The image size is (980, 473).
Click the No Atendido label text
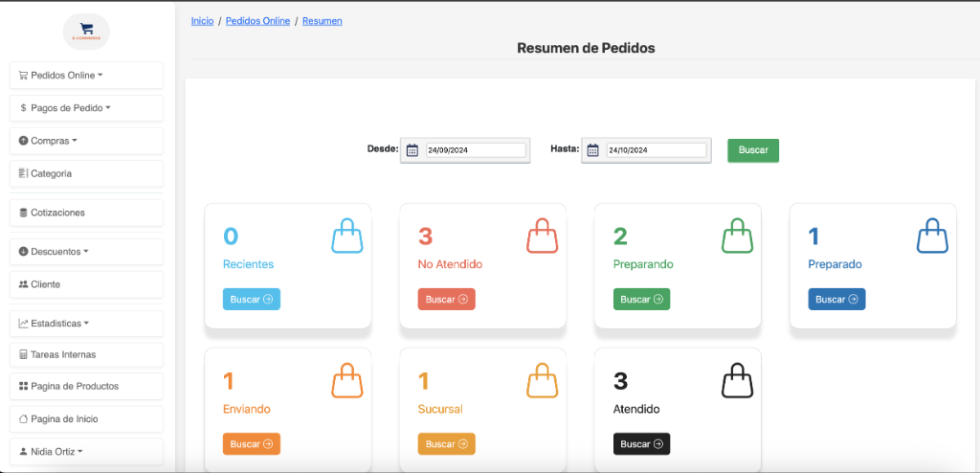click(x=450, y=264)
